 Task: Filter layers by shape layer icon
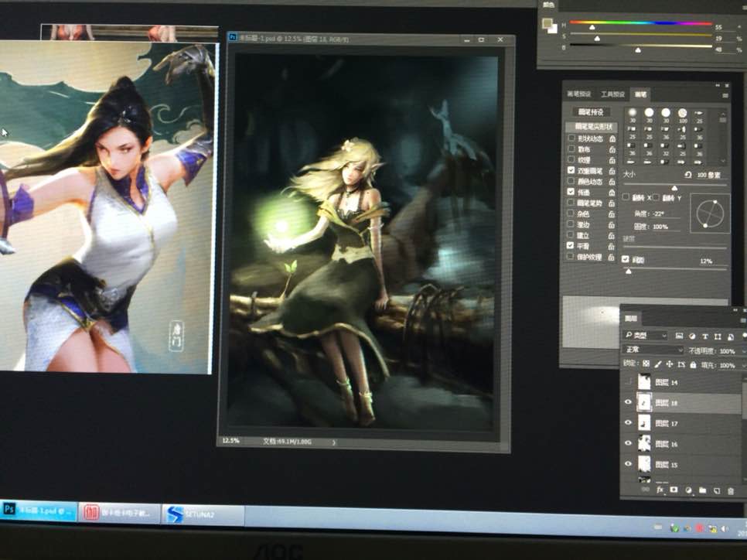[718, 336]
